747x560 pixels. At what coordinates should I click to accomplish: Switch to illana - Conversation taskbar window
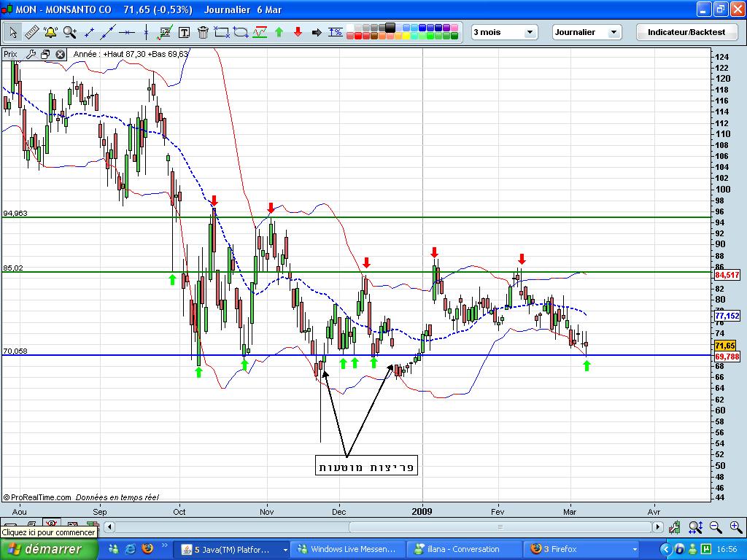[x=464, y=549]
